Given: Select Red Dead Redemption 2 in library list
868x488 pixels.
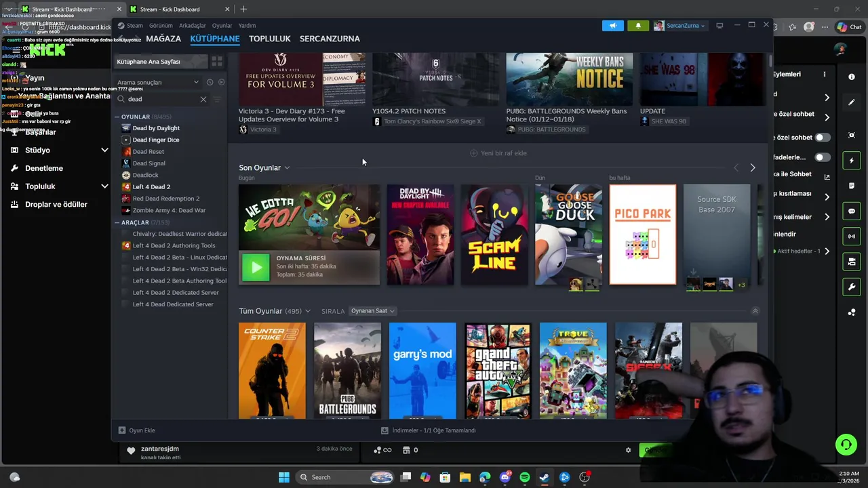Looking at the screenshot, I should point(166,199).
